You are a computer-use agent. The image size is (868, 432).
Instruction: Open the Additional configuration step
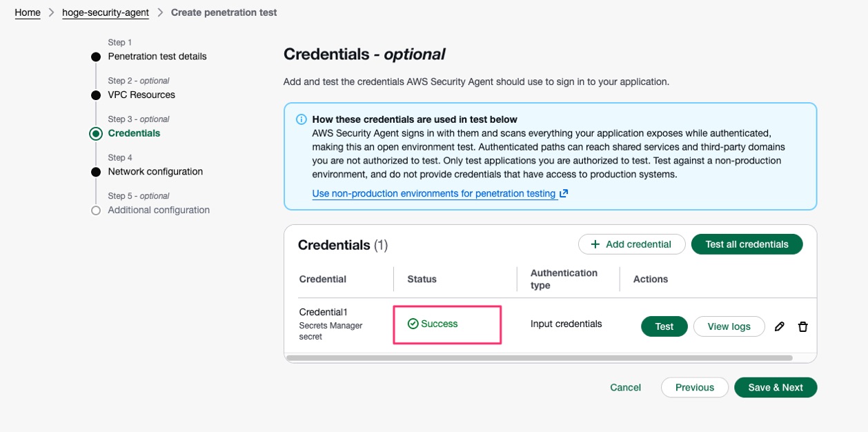(x=159, y=210)
